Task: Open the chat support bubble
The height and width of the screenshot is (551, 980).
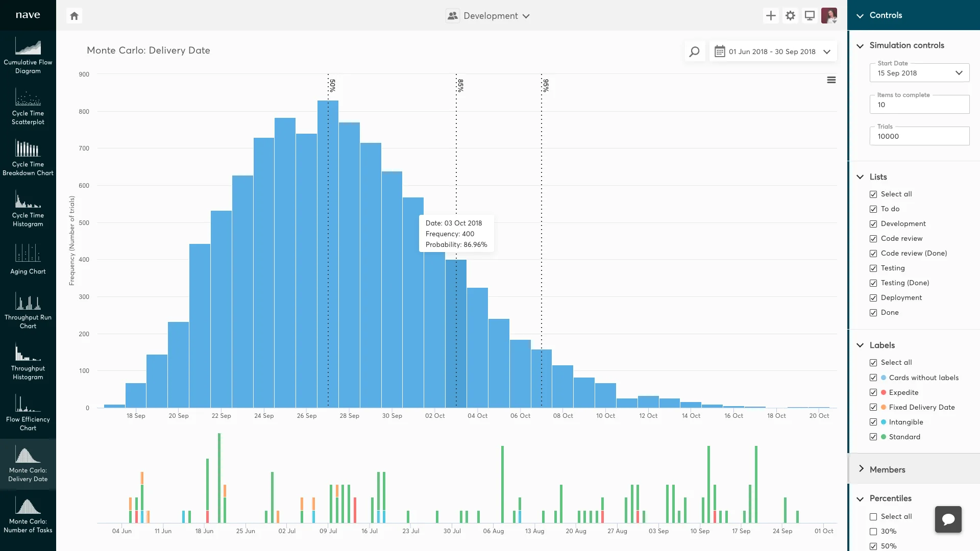Action: click(x=948, y=519)
